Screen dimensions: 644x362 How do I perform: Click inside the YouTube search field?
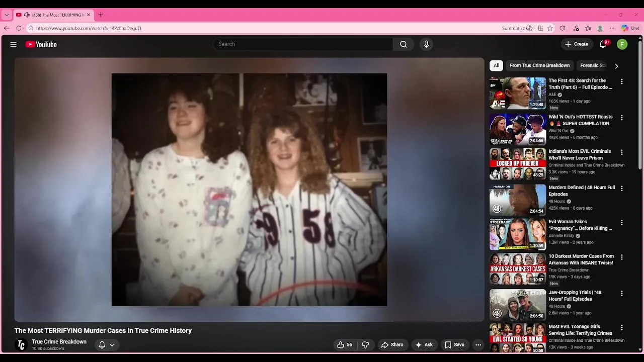(303, 44)
